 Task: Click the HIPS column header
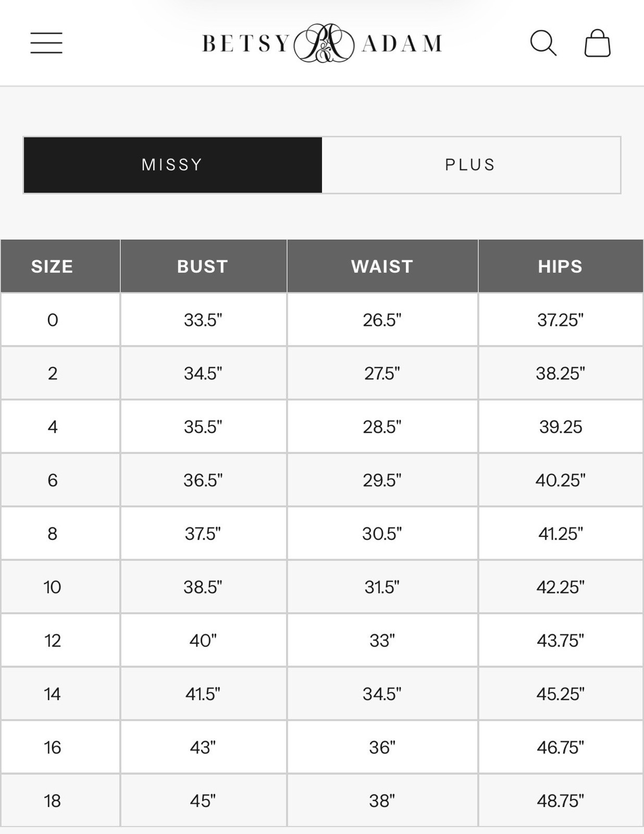560,266
